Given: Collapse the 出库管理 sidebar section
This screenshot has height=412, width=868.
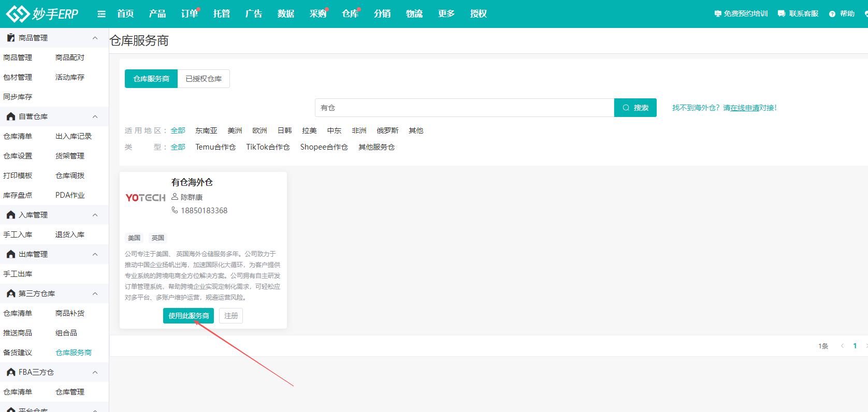Looking at the screenshot, I should [x=95, y=254].
